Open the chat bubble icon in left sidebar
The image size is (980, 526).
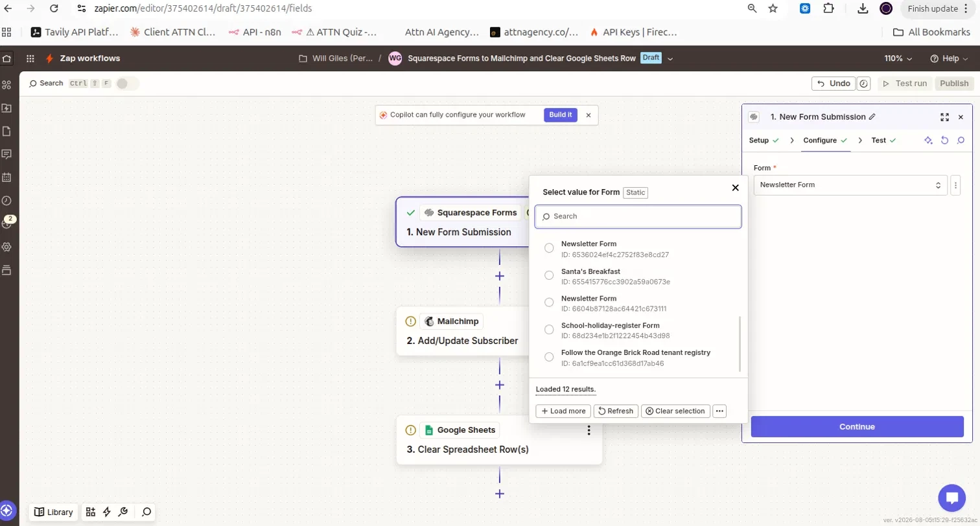tap(7, 154)
